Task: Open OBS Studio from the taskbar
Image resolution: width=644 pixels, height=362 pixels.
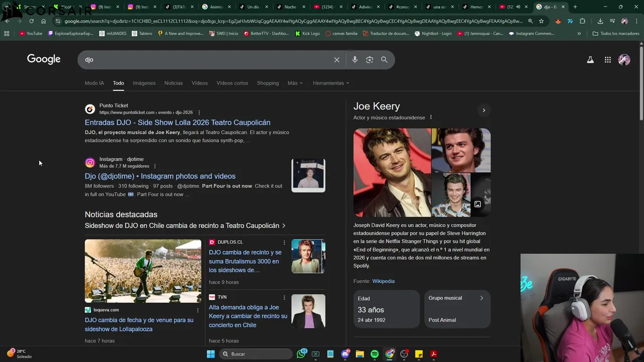Action: [404, 354]
